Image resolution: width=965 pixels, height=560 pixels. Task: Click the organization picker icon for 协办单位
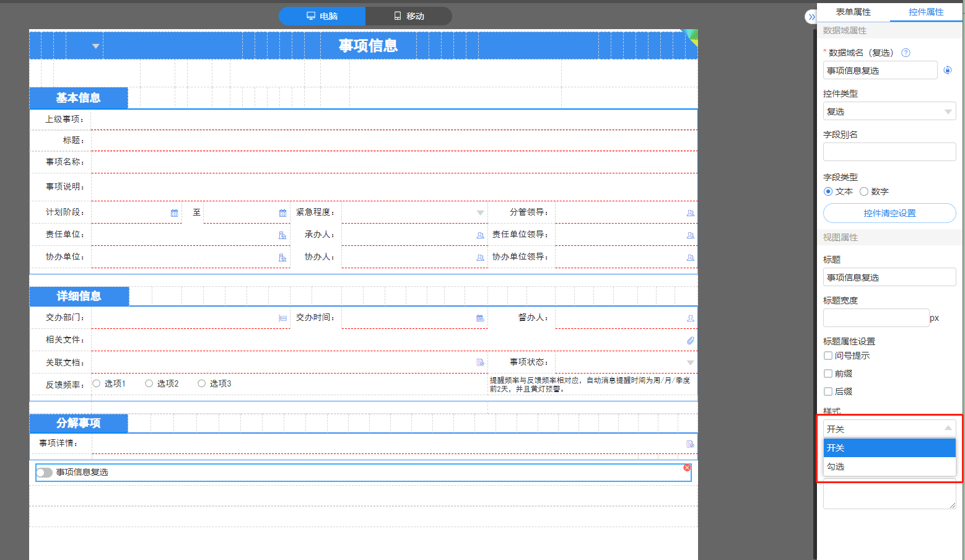[282, 258]
